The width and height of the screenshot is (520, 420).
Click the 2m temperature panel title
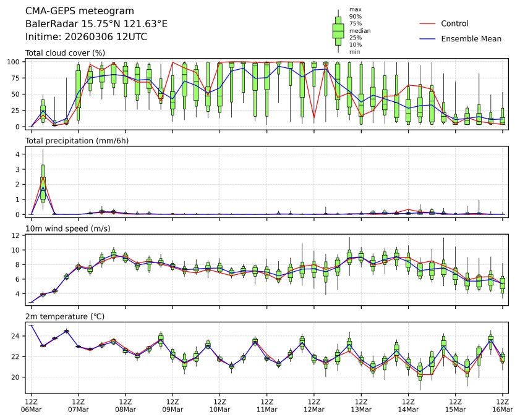coord(65,316)
